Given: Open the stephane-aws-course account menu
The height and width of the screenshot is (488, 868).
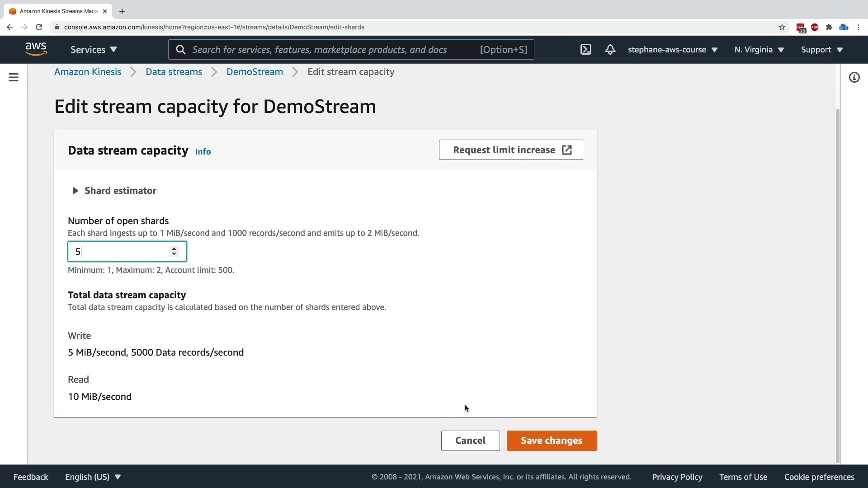Looking at the screenshot, I should (x=672, y=50).
